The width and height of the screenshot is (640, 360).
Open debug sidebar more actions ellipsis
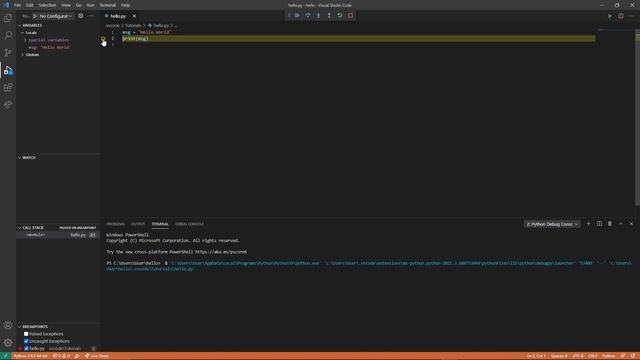point(91,16)
